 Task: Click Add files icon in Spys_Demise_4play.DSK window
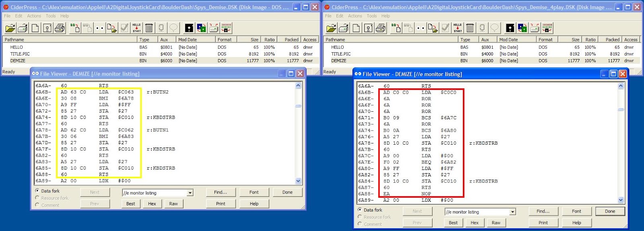pos(396,28)
